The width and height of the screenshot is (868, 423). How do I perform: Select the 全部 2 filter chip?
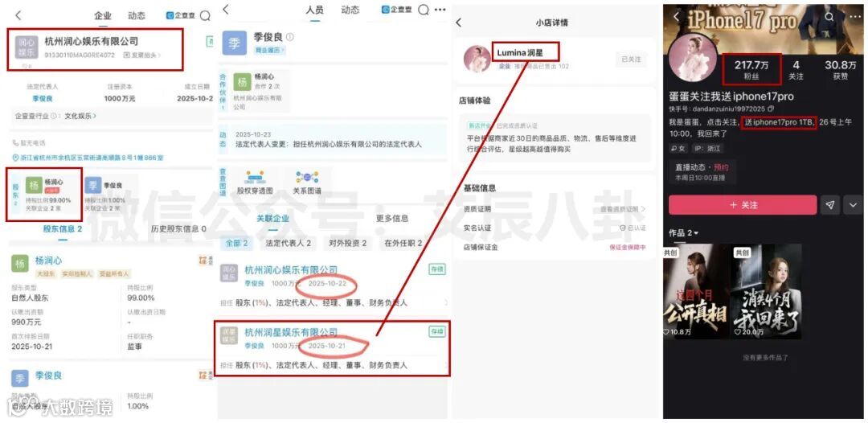(x=237, y=243)
